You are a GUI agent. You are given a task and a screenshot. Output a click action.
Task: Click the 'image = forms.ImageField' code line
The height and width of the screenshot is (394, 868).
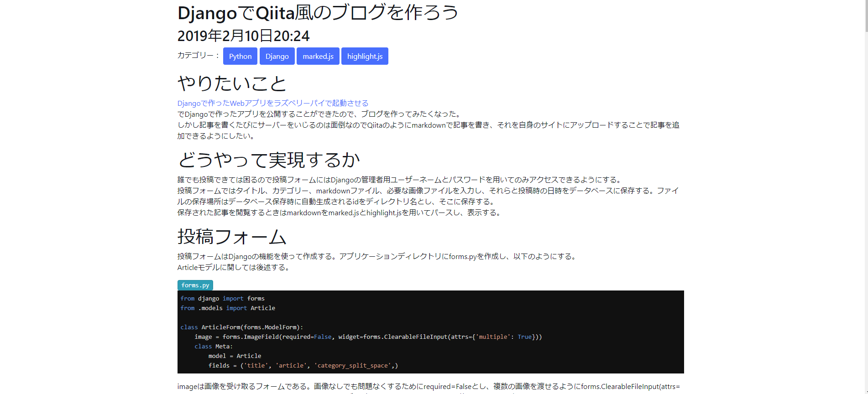(x=368, y=337)
